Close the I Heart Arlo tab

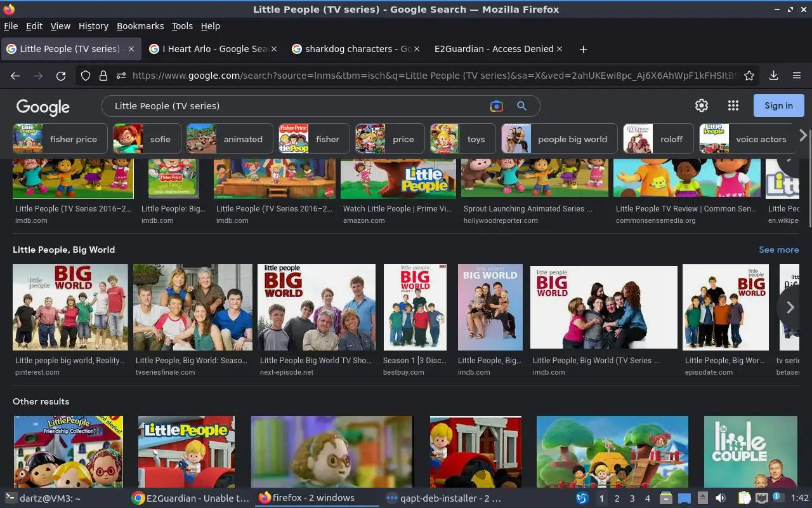coord(274,49)
